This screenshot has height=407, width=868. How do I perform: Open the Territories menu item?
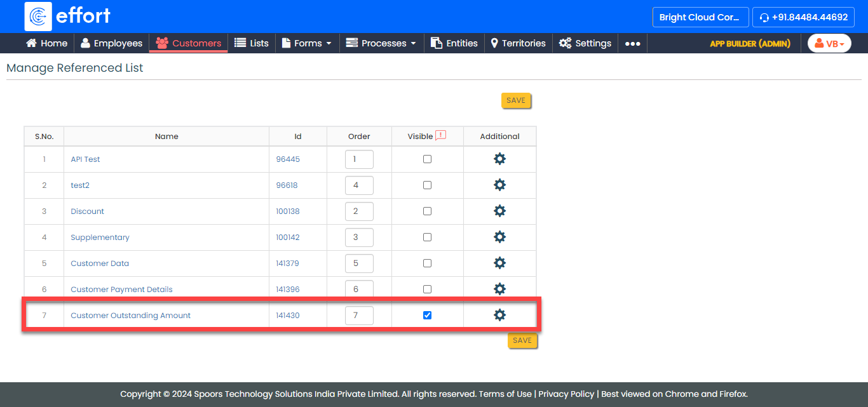pos(518,43)
